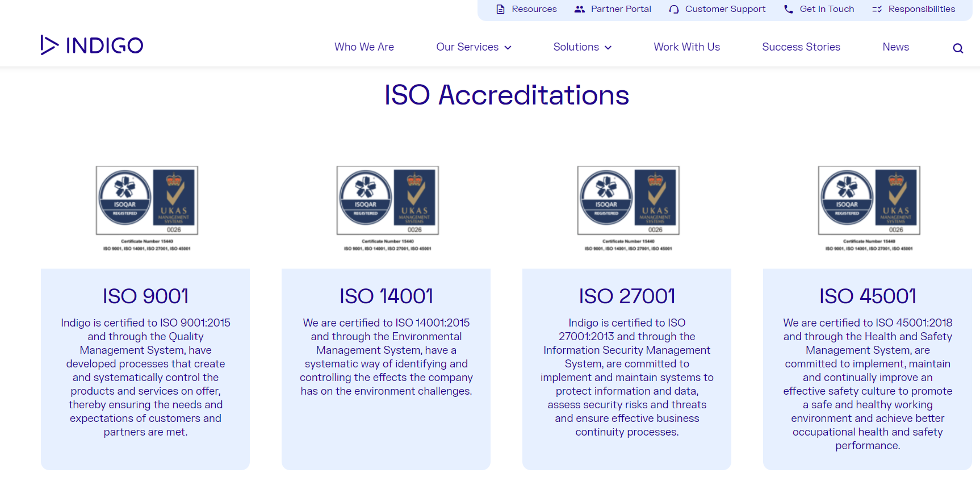This screenshot has width=980, height=477.
Task: Click the Indigo logo
Action: coord(91,45)
